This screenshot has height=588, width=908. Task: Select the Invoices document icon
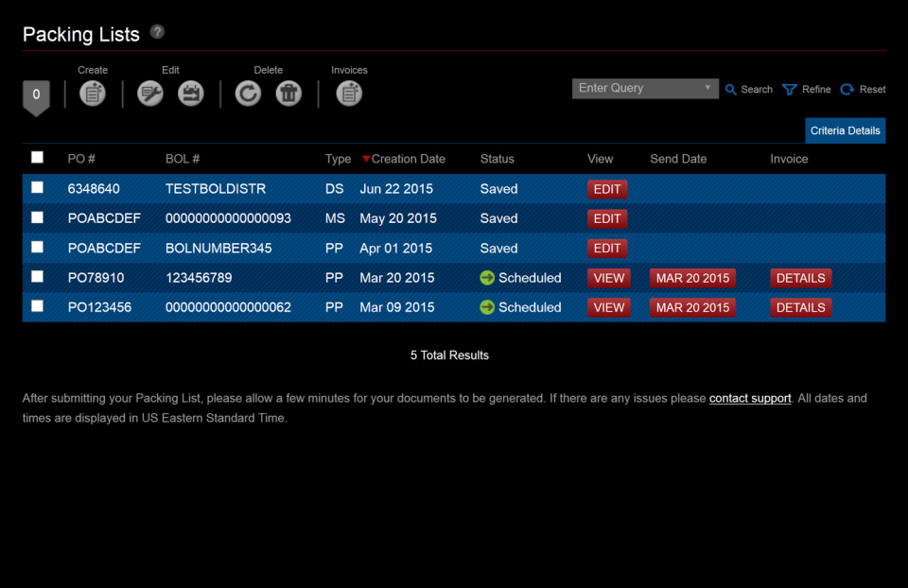click(349, 94)
